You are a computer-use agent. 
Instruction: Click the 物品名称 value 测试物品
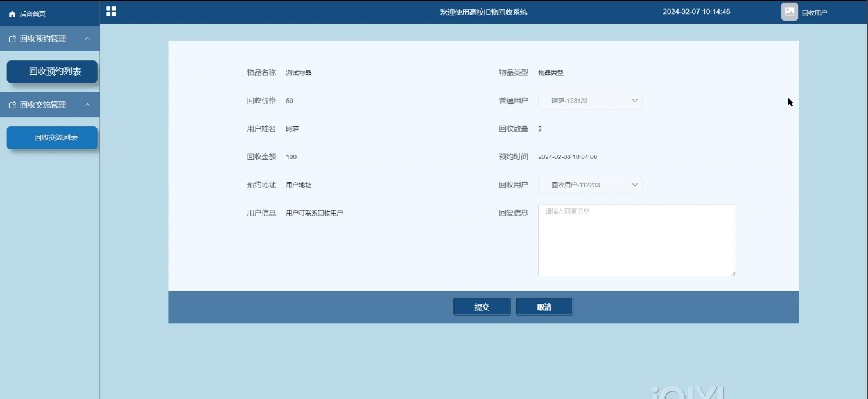click(299, 73)
